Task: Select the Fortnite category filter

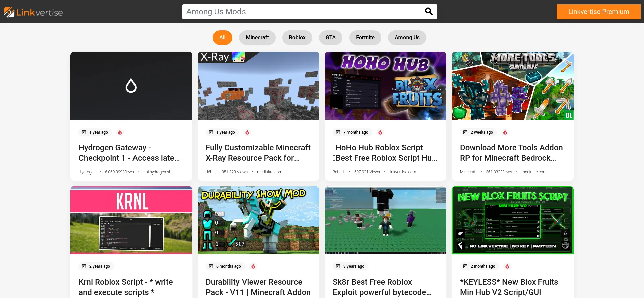Action: [x=365, y=38]
